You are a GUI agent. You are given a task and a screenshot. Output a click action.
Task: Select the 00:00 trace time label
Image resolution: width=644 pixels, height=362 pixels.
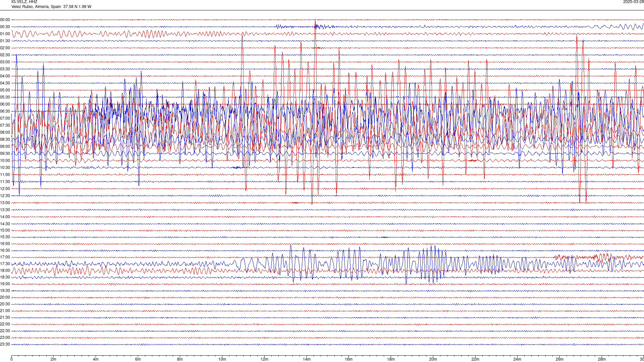pos(5,20)
